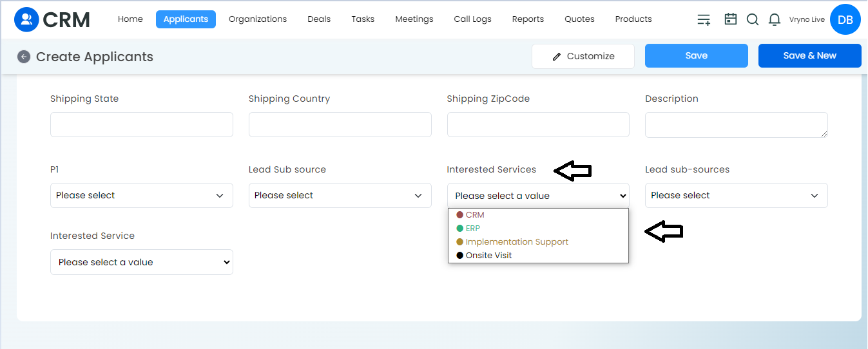
Task: Open notifications bell icon
Action: [x=775, y=19]
